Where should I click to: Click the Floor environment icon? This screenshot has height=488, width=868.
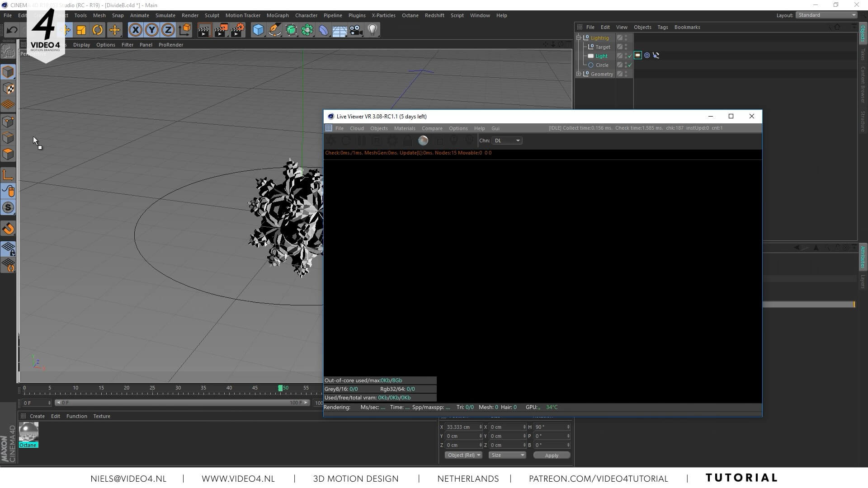pyautogui.click(x=340, y=30)
